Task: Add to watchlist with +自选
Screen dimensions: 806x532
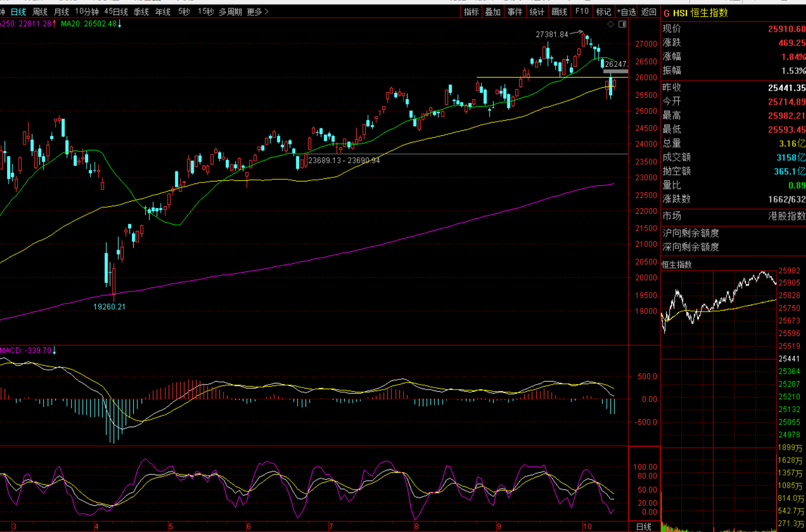Action: click(627, 12)
